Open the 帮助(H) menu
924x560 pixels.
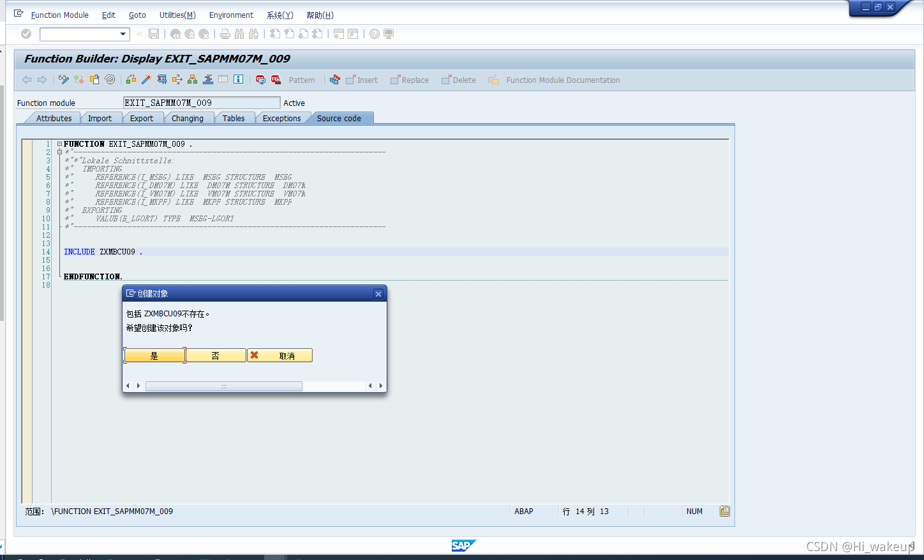pyautogui.click(x=320, y=15)
